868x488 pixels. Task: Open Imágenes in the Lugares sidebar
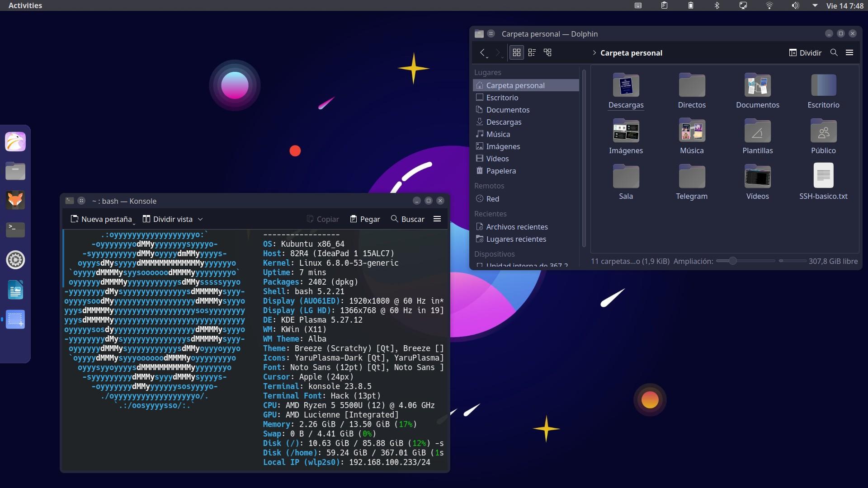pyautogui.click(x=526, y=146)
